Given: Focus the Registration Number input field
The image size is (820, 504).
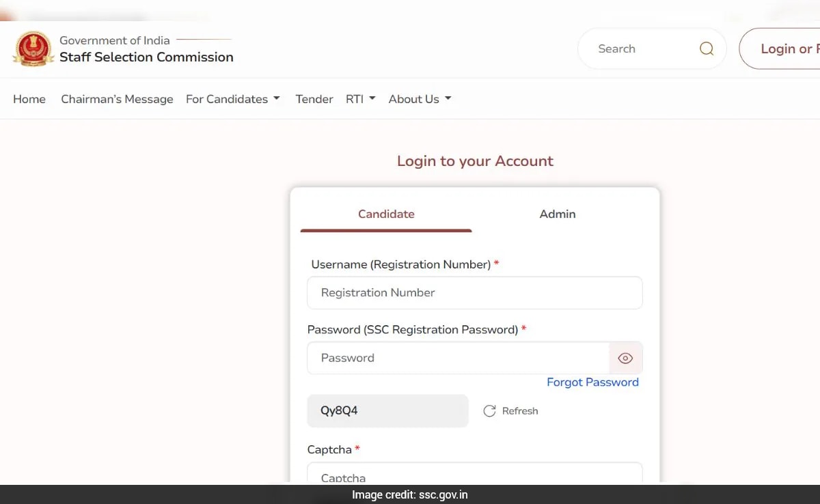Looking at the screenshot, I should (x=475, y=293).
